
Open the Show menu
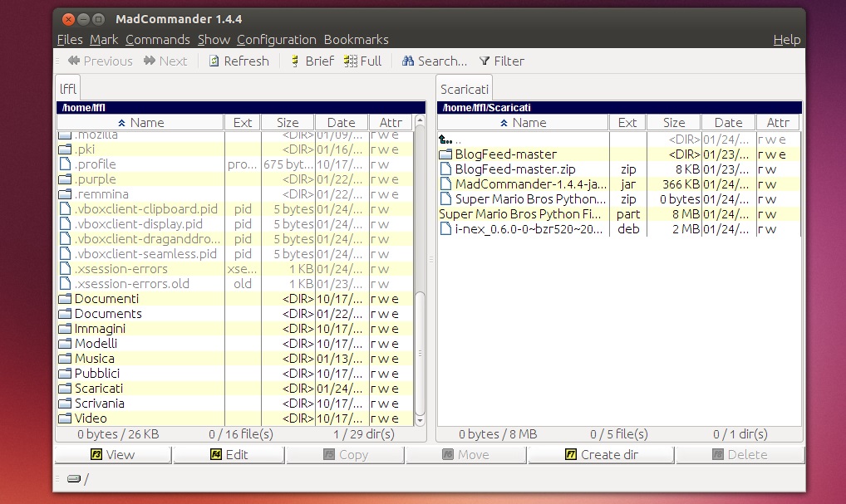pos(214,40)
